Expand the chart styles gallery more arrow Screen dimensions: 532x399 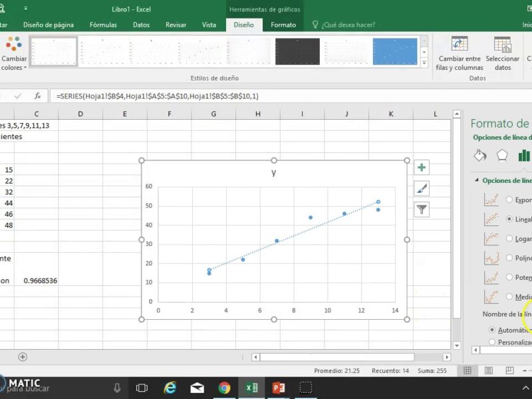(424, 61)
